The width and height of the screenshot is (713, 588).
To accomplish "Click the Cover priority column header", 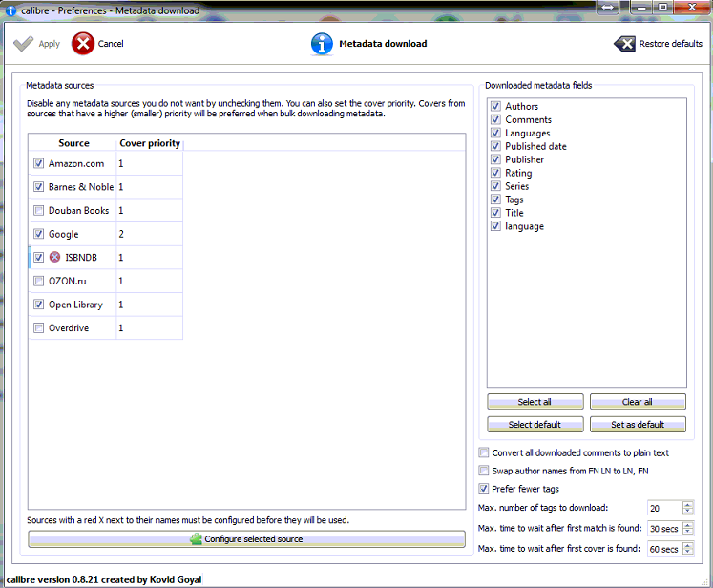I will point(150,143).
